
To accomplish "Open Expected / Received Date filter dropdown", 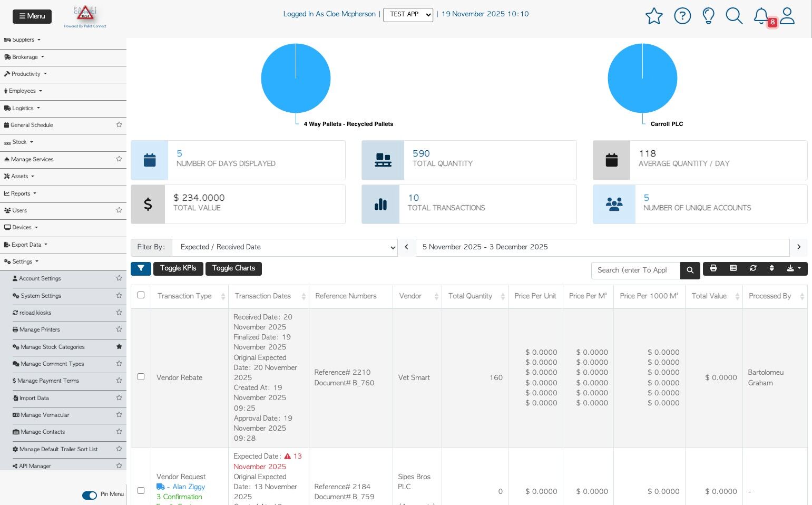I will (285, 247).
